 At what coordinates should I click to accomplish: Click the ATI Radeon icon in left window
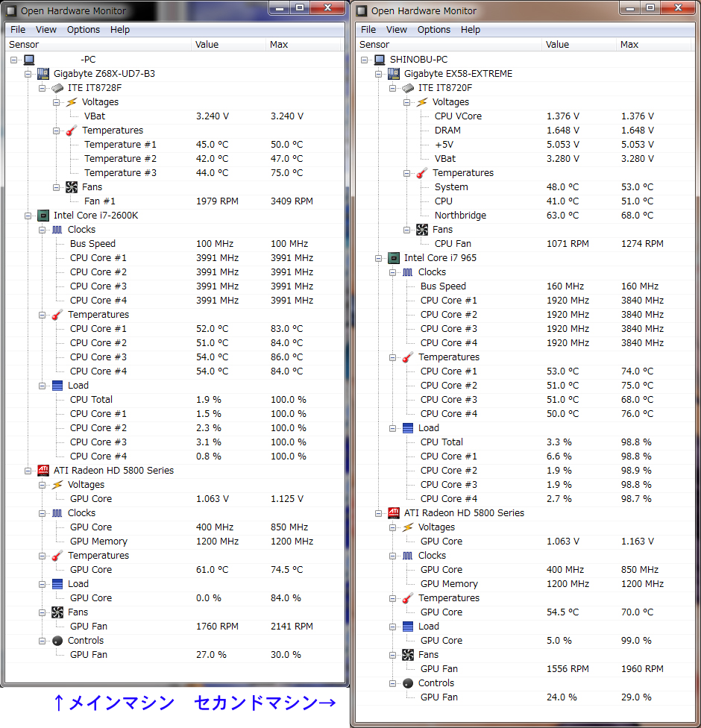pos(43,471)
